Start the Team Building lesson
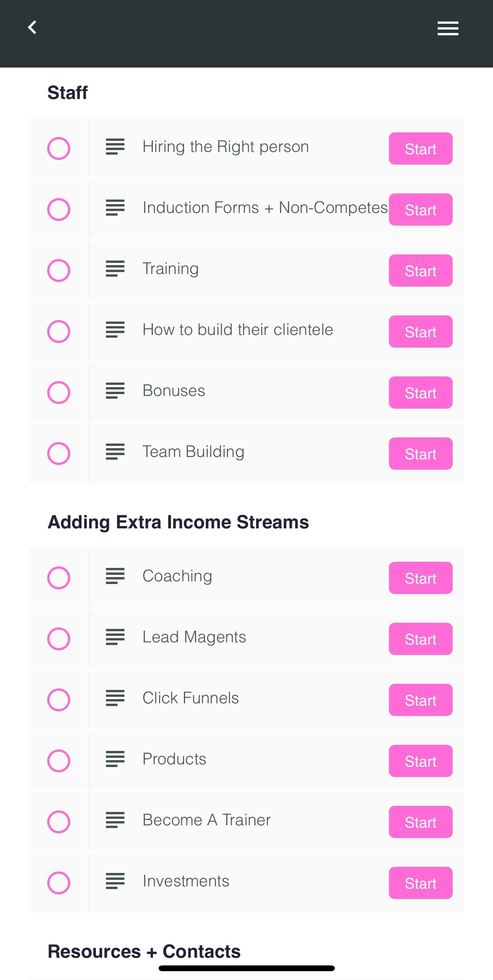This screenshot has height=980, width=493. [x=420, y=454]
